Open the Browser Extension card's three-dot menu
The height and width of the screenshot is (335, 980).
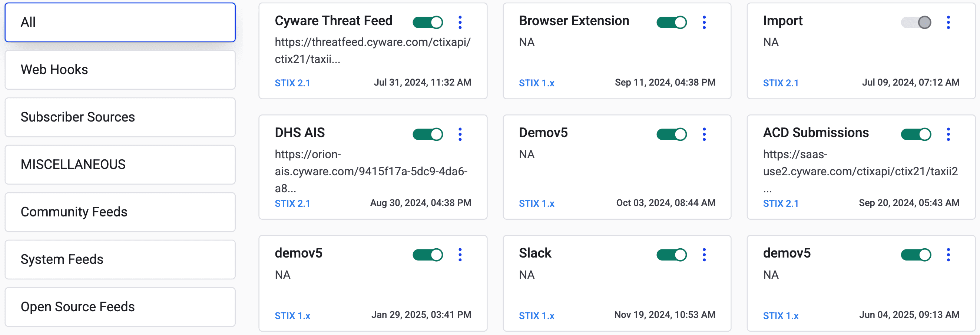(x=704, y=23)
